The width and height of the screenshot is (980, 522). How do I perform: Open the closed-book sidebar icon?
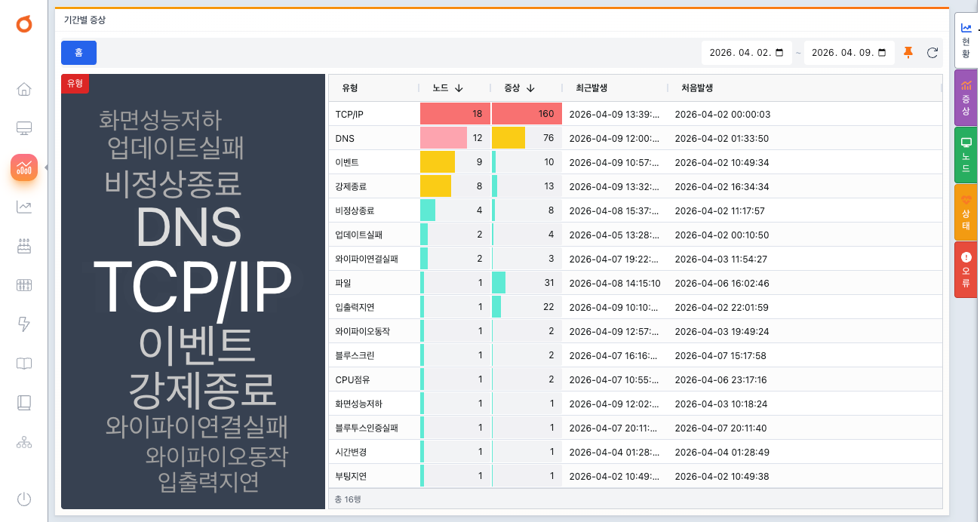pos(24,403)
